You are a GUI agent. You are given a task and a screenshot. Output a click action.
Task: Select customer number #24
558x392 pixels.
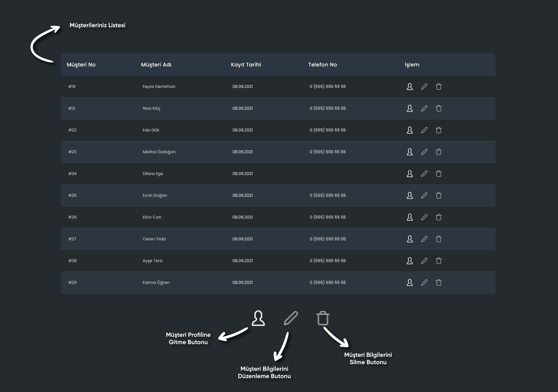point(72,173)
